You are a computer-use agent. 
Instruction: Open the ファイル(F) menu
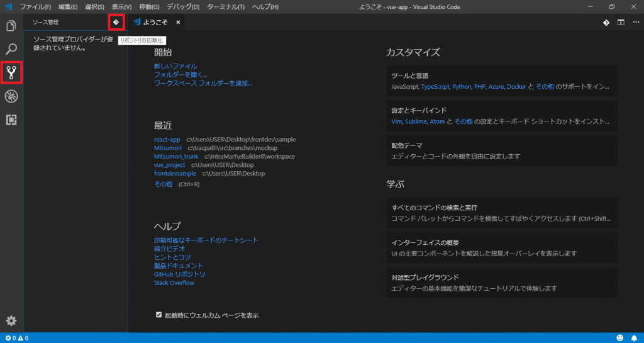[36, 7]
